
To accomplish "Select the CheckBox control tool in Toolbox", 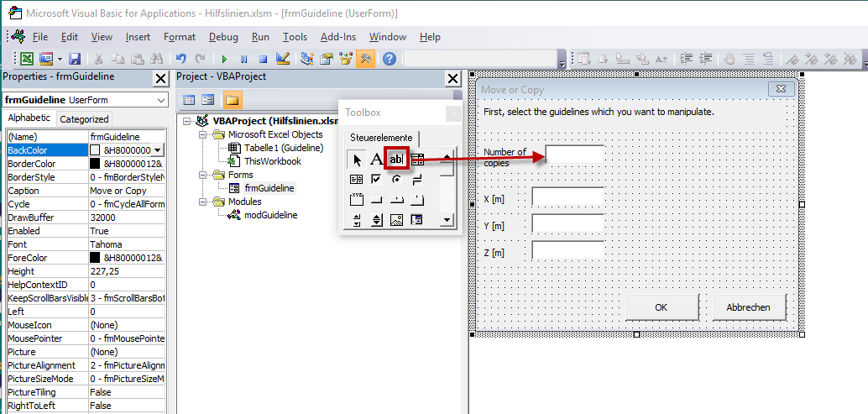I will click(376, 180).
